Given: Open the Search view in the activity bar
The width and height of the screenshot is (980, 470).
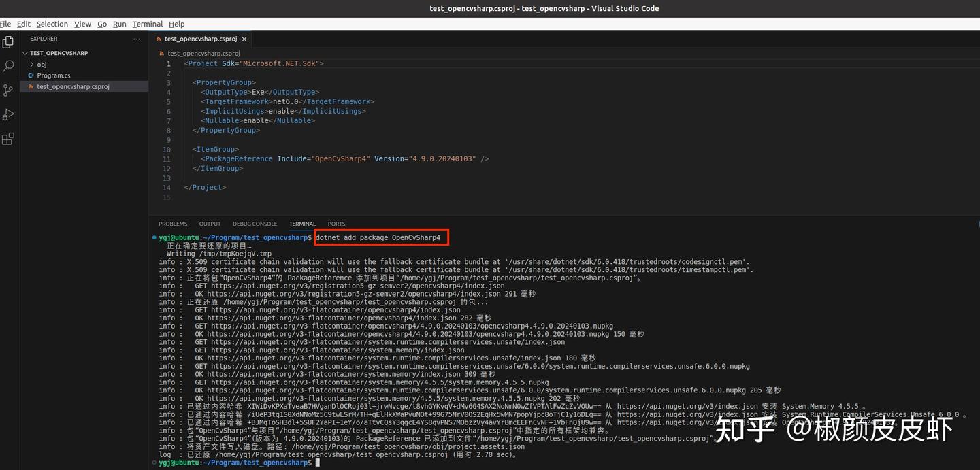Looking at the screenshot, I should pos(7,65).
